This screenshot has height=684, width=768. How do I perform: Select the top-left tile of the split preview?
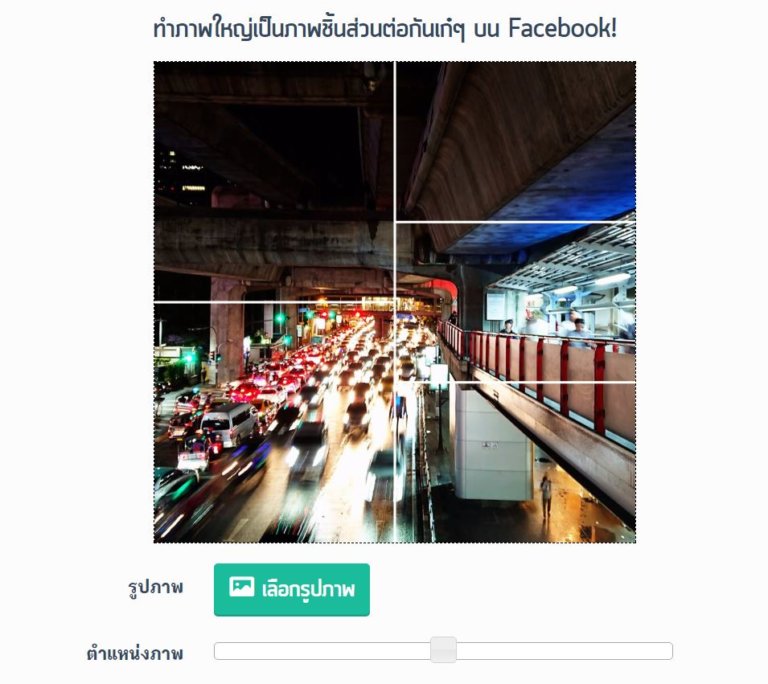click(x=273, y=181)
